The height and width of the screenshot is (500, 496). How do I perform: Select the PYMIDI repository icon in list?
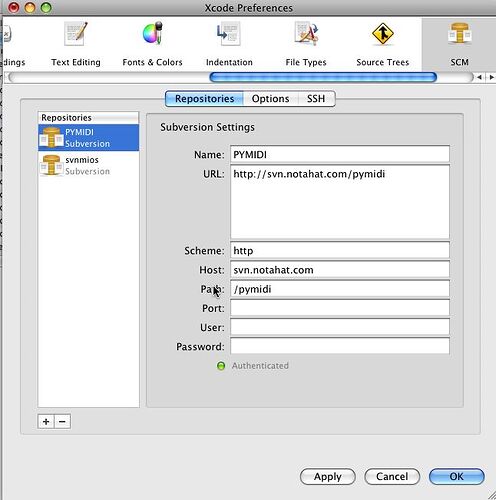pyautogui.click(x=51, y=137)
